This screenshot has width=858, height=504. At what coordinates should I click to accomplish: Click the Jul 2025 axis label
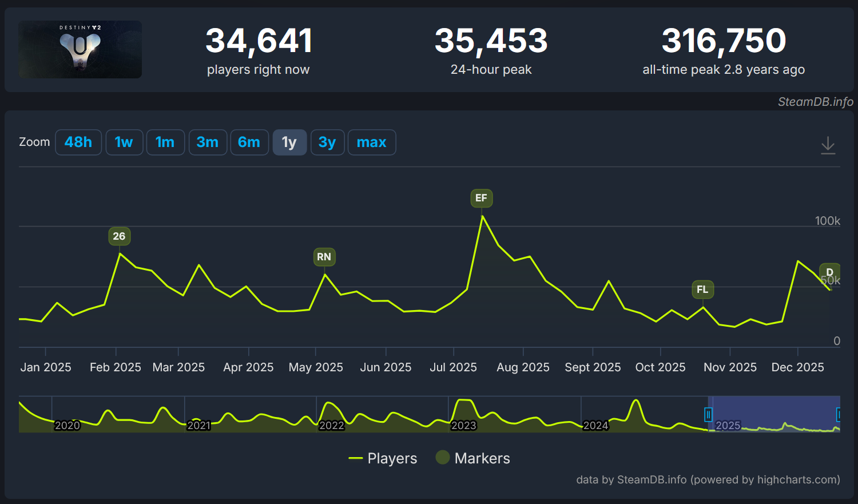coord(454,367)
